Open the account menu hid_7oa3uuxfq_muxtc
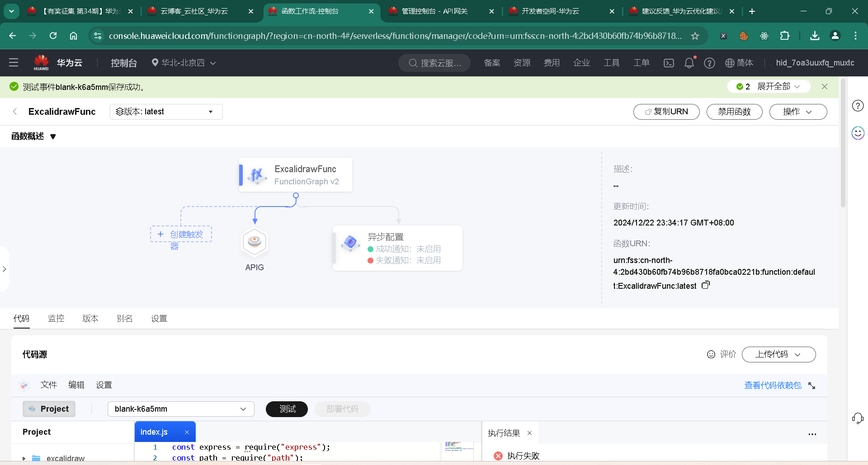Screen dimensions: 868x465 tap(815, 63)
